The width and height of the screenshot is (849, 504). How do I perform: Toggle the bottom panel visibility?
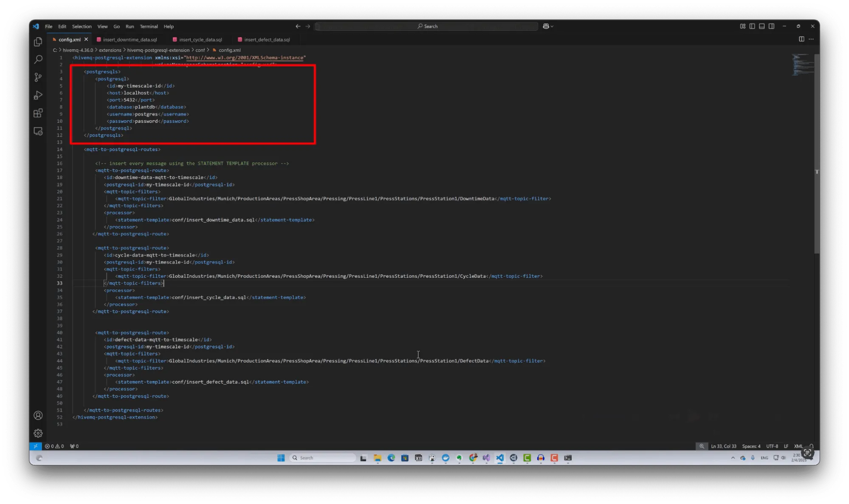[762, 26]
